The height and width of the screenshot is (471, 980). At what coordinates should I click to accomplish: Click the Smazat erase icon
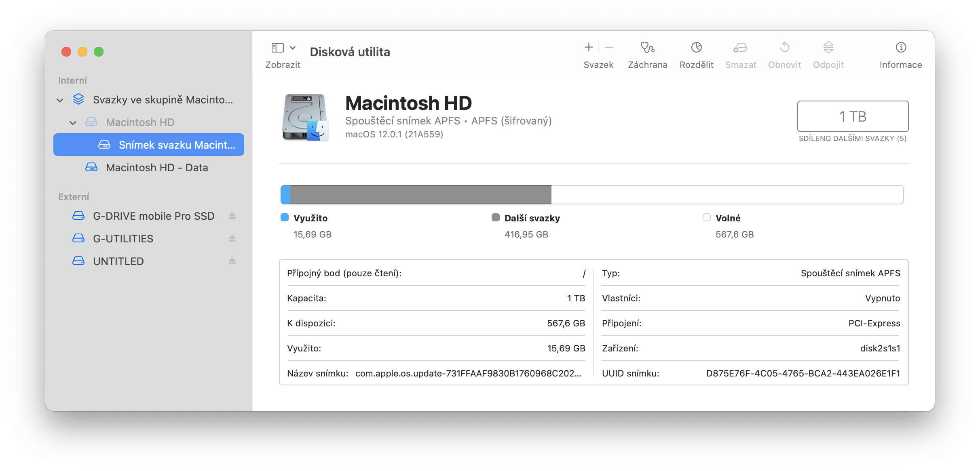click(740, 48)
